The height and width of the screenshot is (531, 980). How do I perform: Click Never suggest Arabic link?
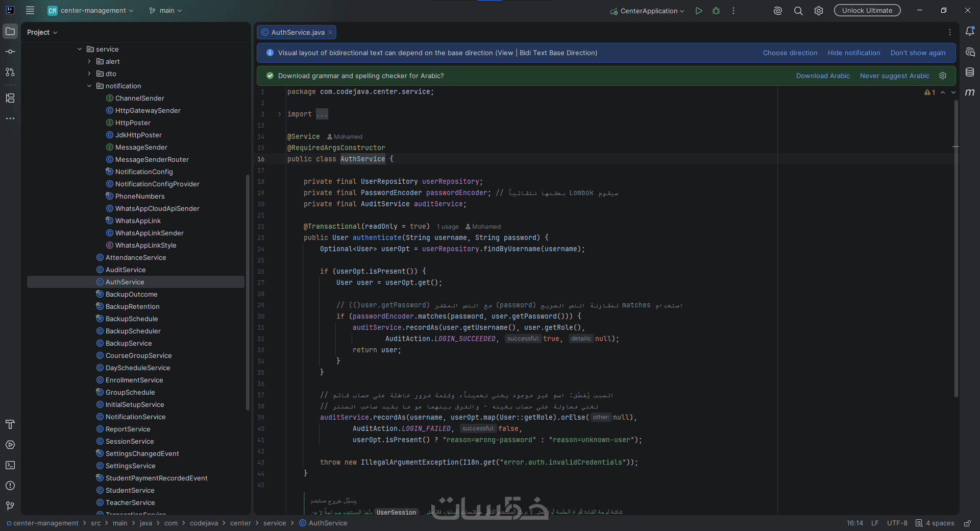click(895, 76)
